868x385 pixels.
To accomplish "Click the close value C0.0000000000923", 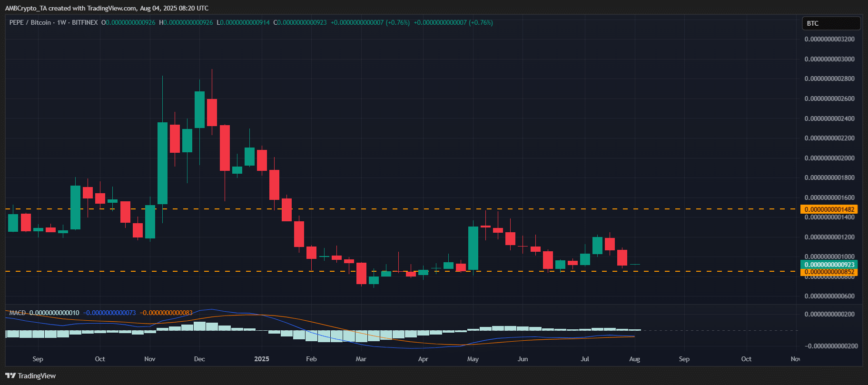I will click(x=300, y=22).
